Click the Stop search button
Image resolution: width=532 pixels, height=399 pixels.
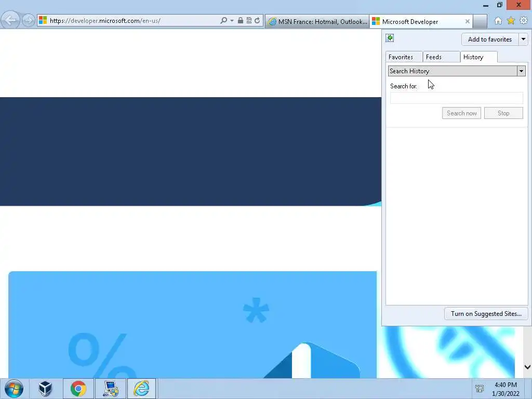[x=503, y=113]
